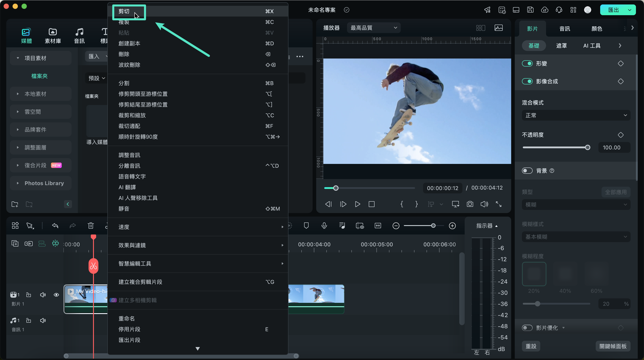Click the Add marker icon in timeline

[307, 226]
